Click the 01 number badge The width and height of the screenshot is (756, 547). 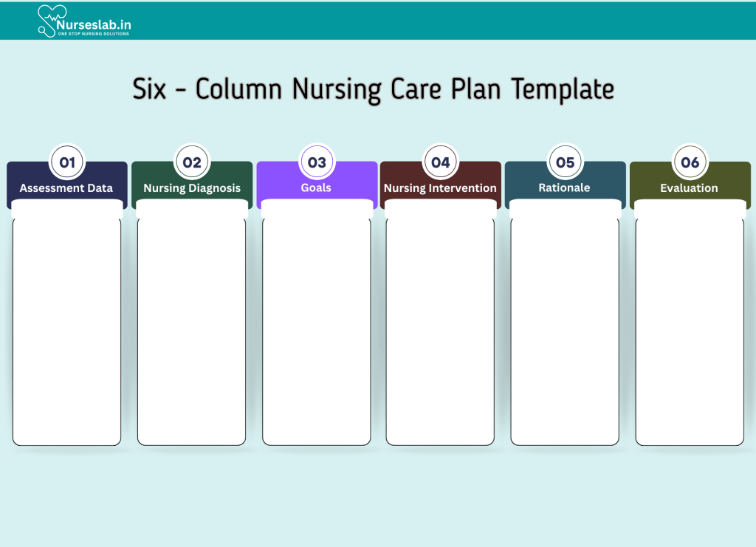[67, 162]
